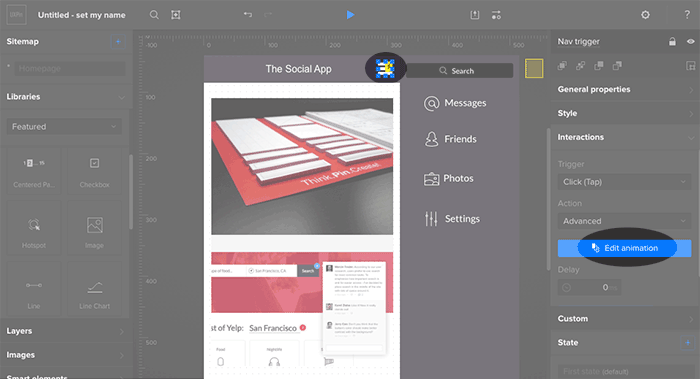Click the properties panel scrollbar
The height and width of the screenshot is (379, 700).
pos(548,199)
